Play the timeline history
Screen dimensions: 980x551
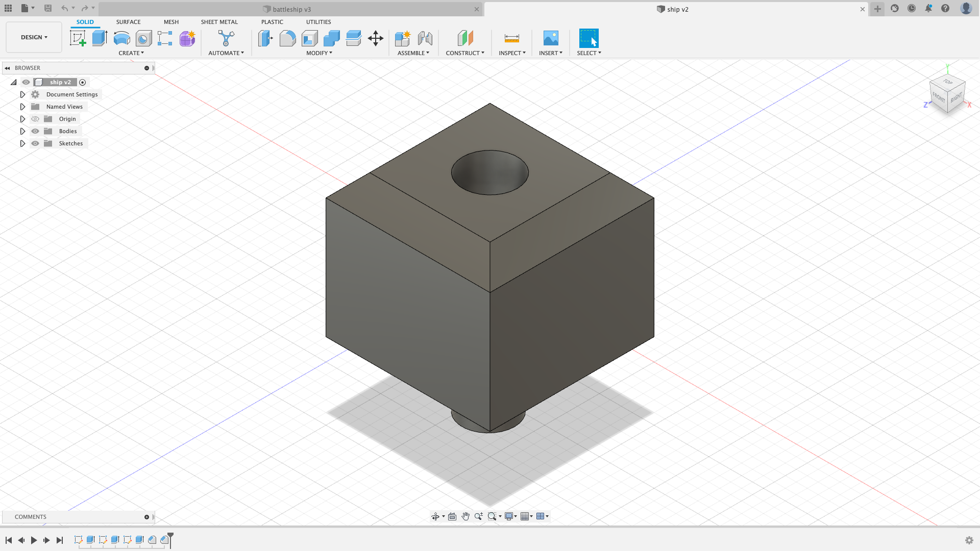click(34, 540)
